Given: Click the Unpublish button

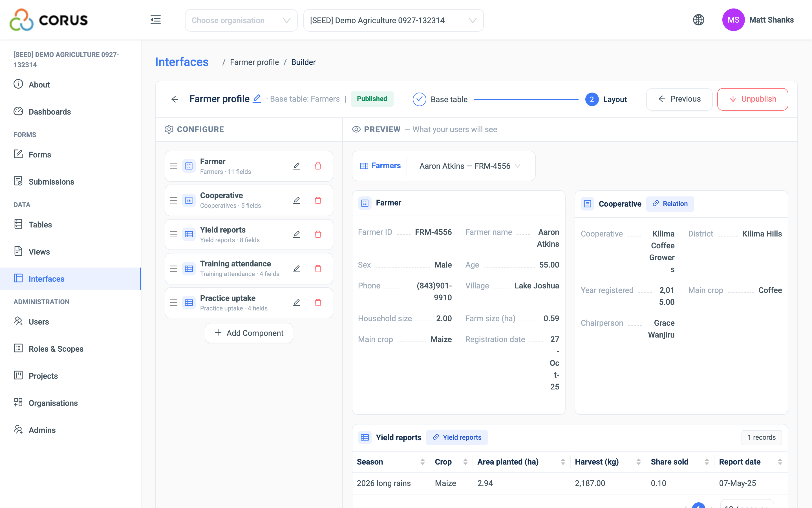Looking at the screenshot, I should coord(752,99).
